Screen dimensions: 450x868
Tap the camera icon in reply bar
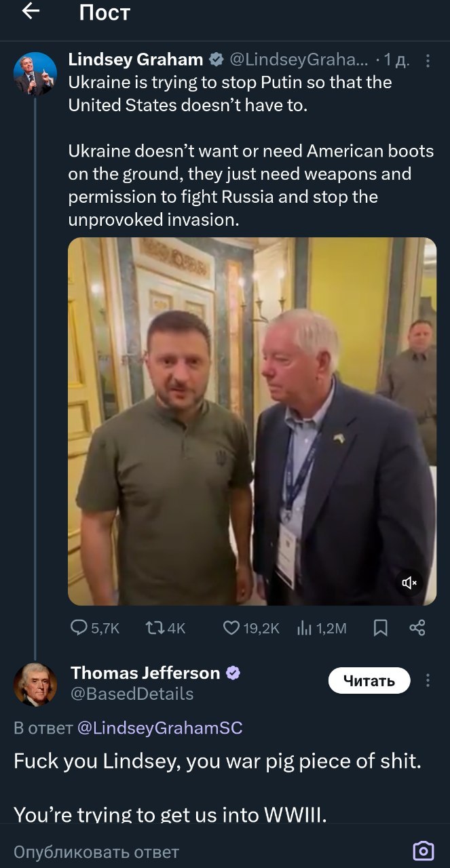point(424,850)
